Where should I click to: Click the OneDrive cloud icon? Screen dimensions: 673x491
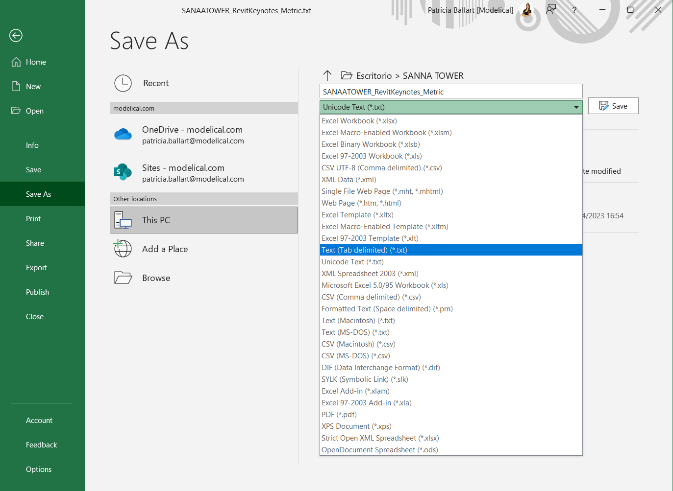tap(123, 134)
